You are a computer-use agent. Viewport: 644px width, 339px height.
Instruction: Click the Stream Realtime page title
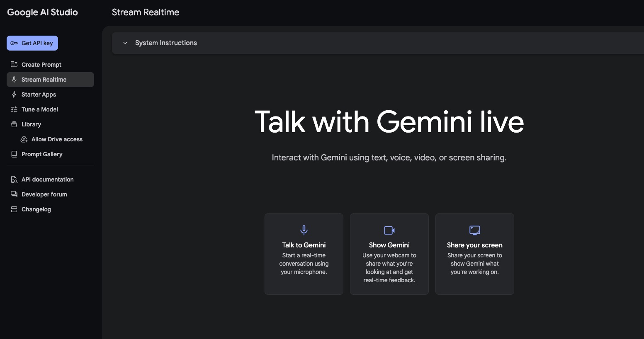point(146,12)
